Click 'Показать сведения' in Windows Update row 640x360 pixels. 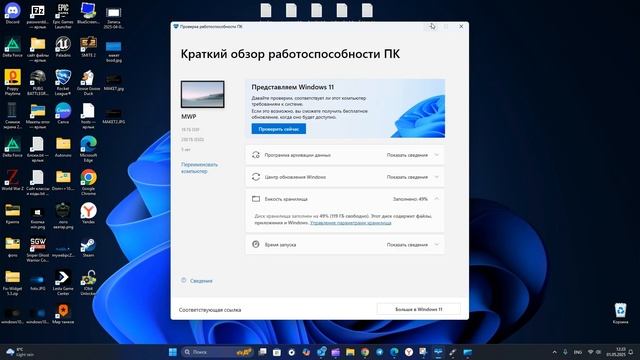pyautogui.click(x=407, y=177)
